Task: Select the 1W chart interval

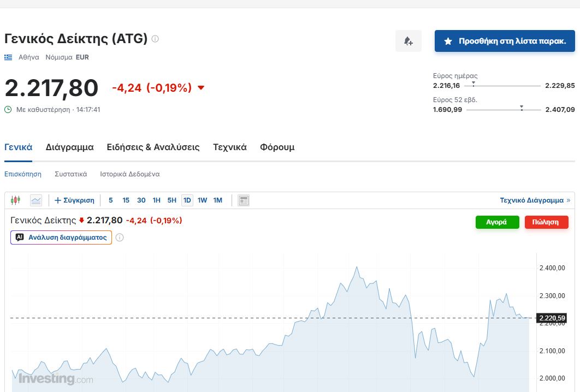Action: coord(202,200)
